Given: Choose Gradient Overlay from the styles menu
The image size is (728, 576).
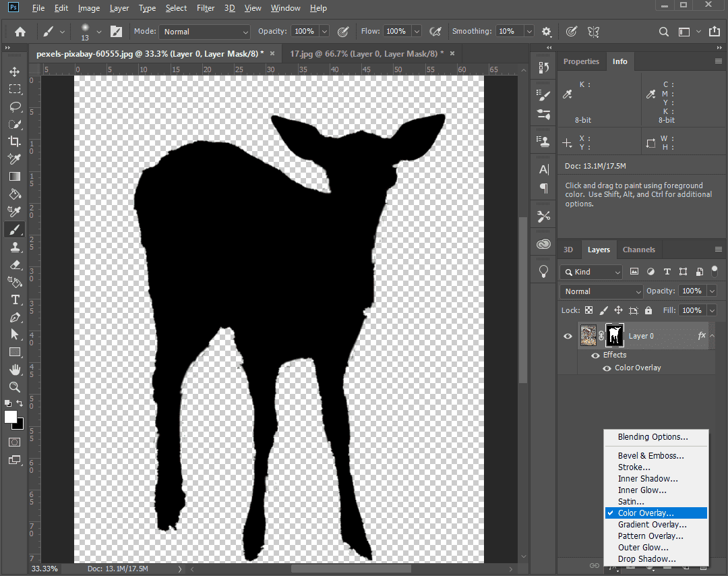Looking at the screenshot, I should click(x=652, y=524).
